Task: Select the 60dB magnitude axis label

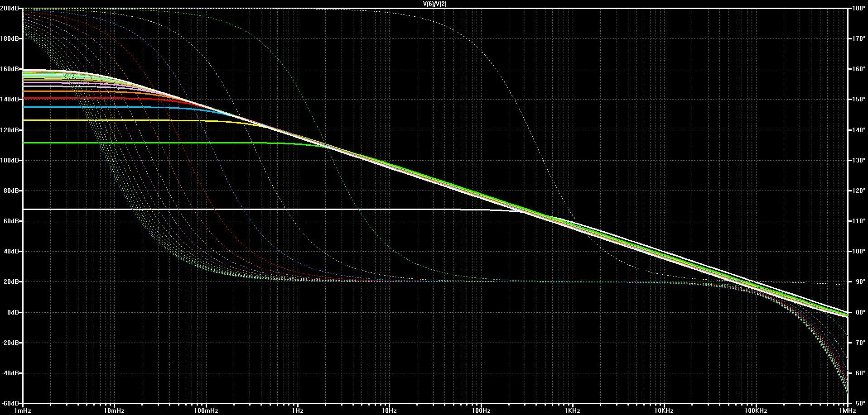Action: [x=11, y=221]
